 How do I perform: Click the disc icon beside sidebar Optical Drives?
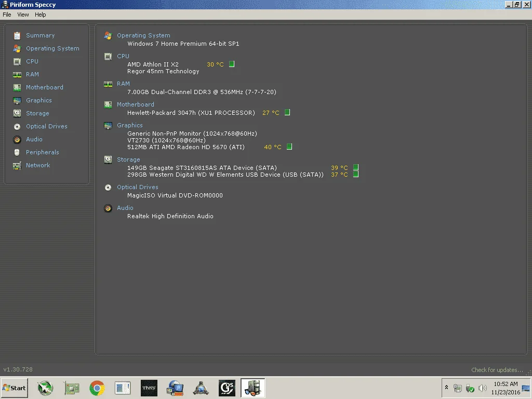click(17, 127)
